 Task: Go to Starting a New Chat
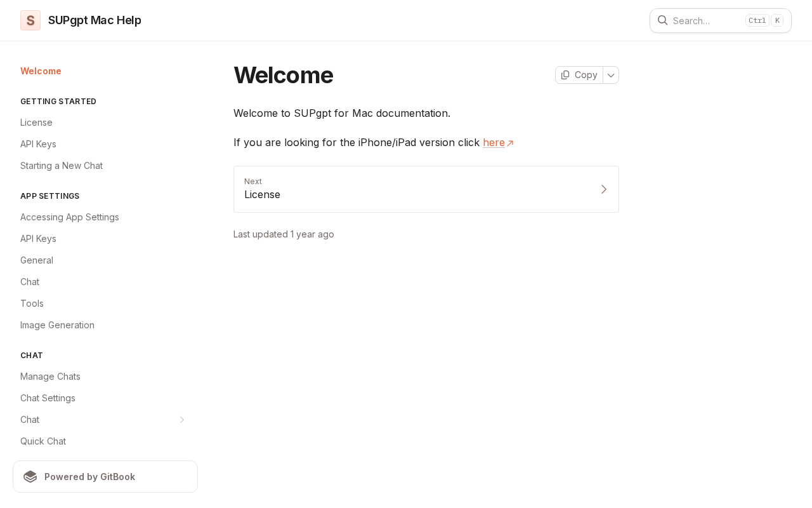tap(62, 166)
